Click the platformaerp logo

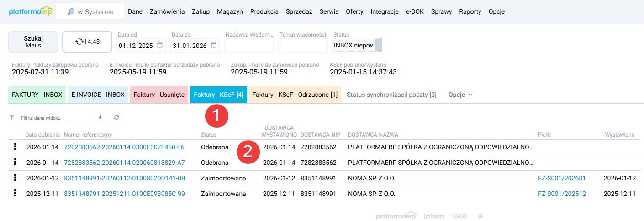(30, 11)
